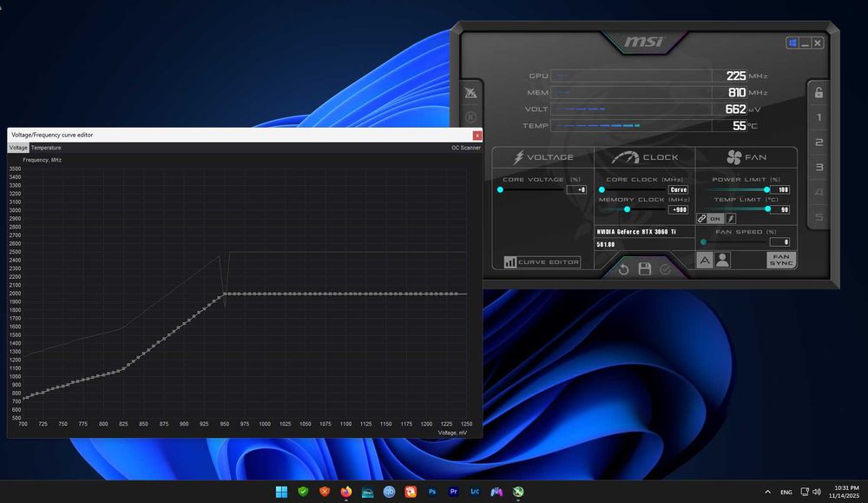Click the power limit 100 value field

pyautogui.click(x=780, y=189)
